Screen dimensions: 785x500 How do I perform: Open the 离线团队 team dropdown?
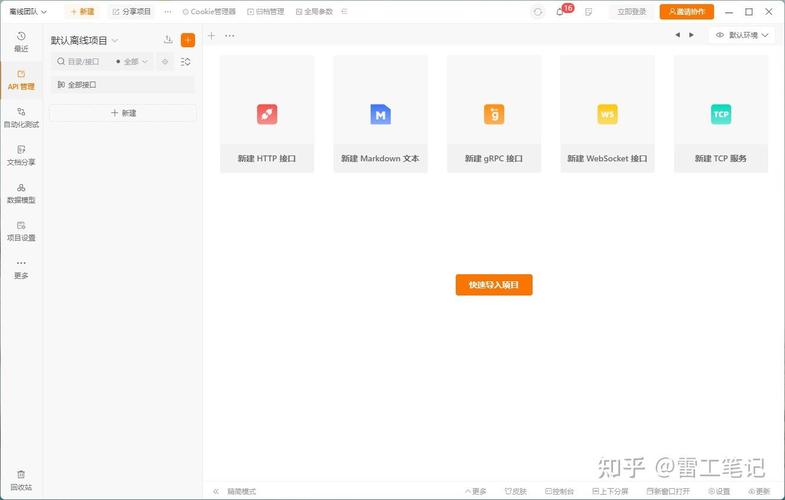coord(28,12)
